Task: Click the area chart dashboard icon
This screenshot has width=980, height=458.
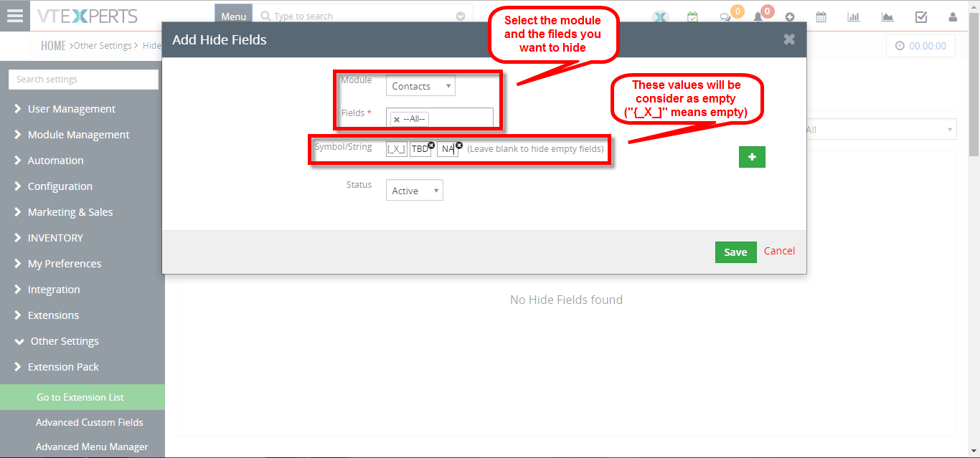Action: point(887,15)
